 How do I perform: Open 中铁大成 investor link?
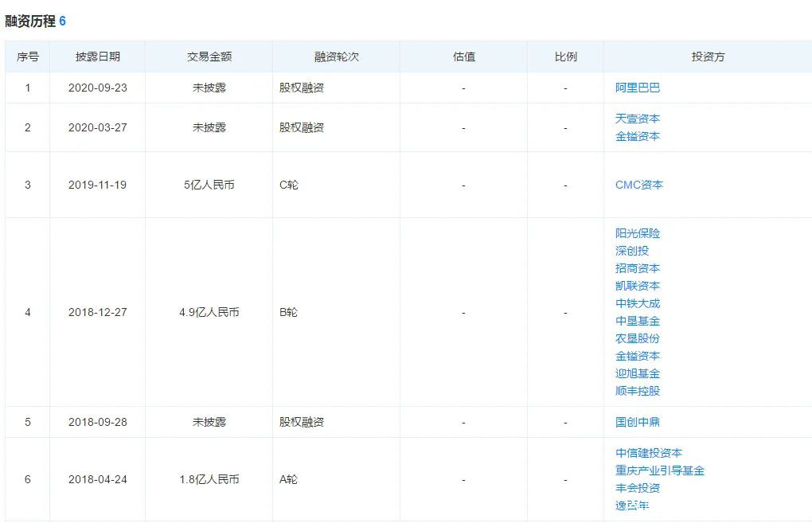tap(638, 303)
